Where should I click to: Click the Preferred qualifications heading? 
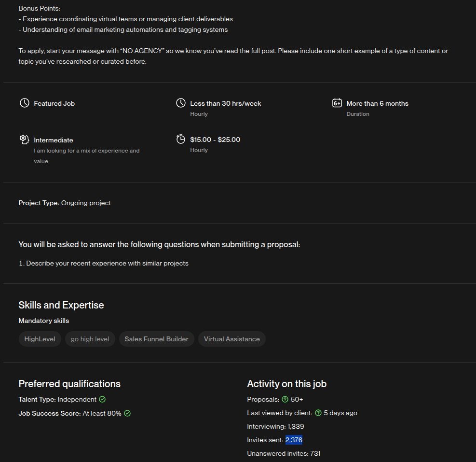[69, 384]
